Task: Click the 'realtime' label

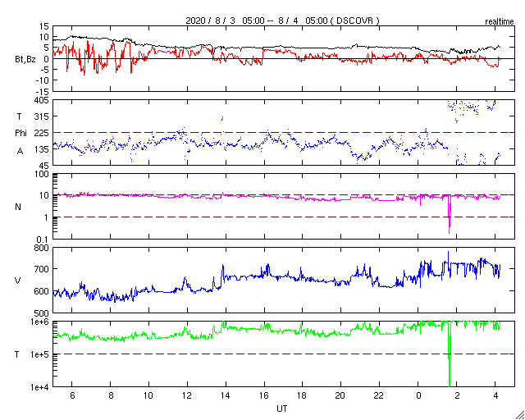Action: point(500,22)
